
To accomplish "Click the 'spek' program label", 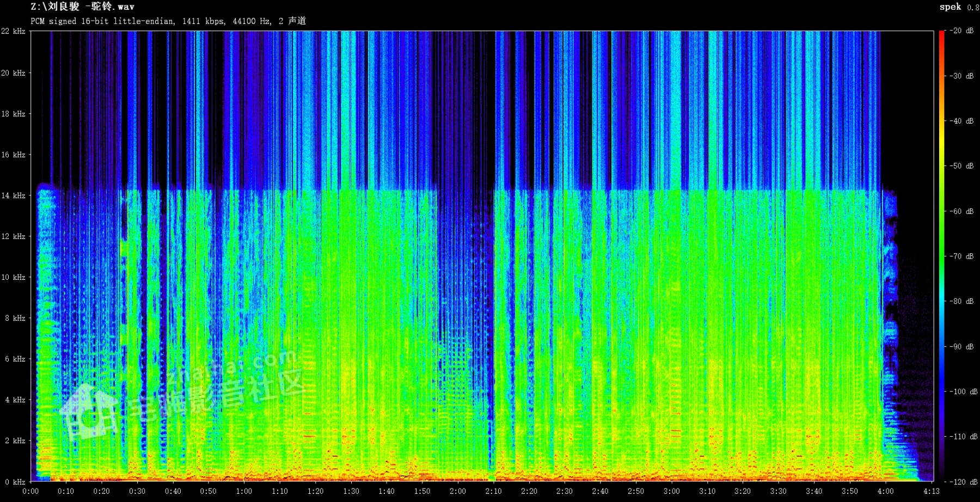I will (950, 7).
